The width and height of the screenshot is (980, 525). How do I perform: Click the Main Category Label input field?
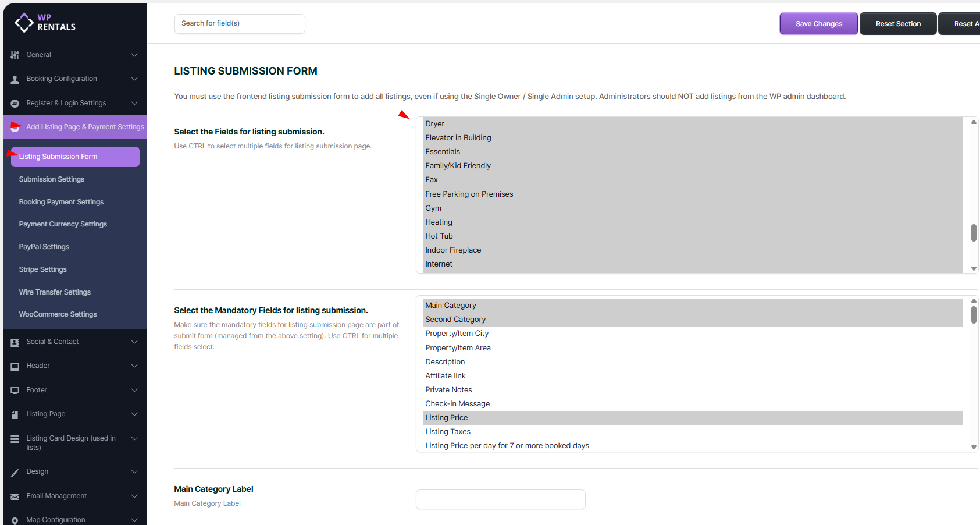pyautogui.click(x=500, y=499)
